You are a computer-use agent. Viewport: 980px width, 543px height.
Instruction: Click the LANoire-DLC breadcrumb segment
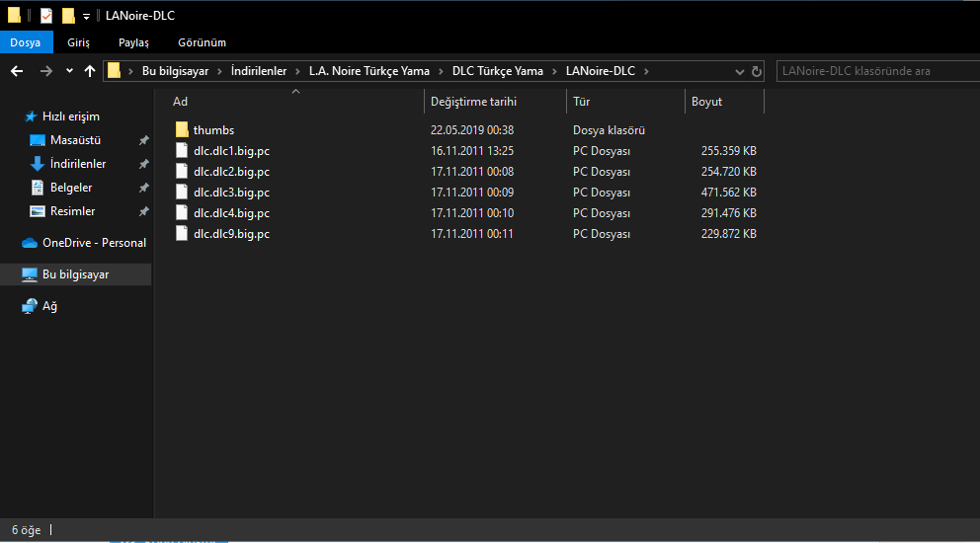601,71
